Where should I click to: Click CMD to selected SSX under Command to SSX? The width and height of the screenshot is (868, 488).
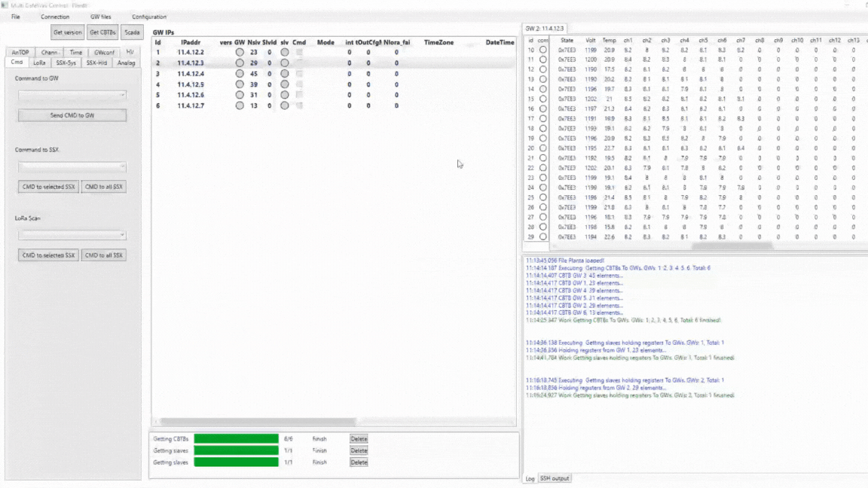[49, 187]
